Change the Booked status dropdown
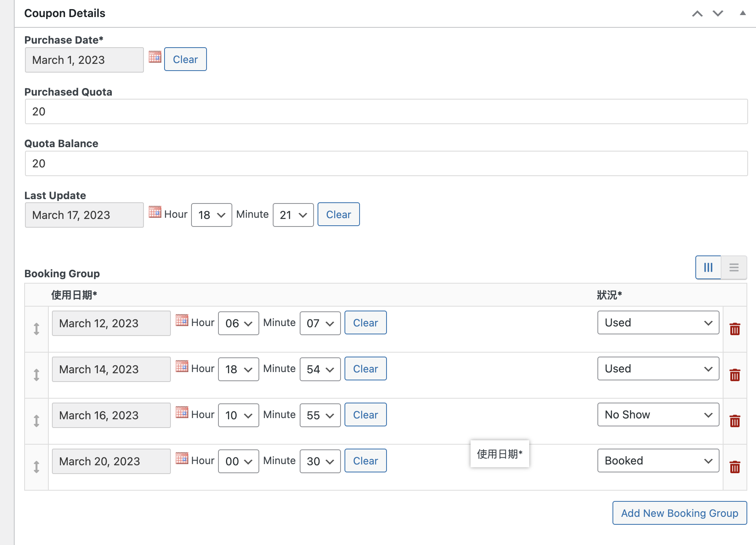The image size is (756, 545). point(658,461)
